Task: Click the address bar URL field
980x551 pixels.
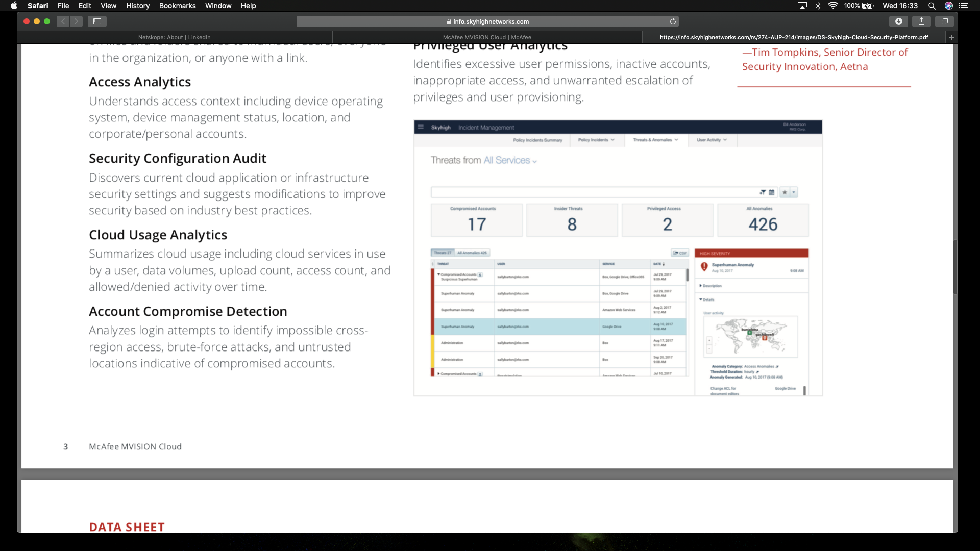Action: (x=487, y=21)
